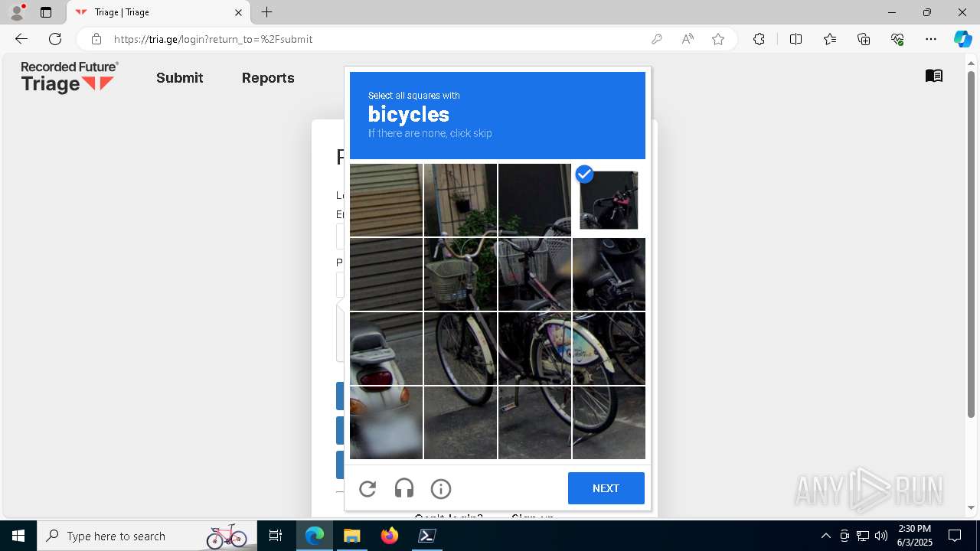The width and height of the screenshot is (980, 551).
Task: Add page to favorites star icon
Action: pyautogui.click(x=718, y=39)
